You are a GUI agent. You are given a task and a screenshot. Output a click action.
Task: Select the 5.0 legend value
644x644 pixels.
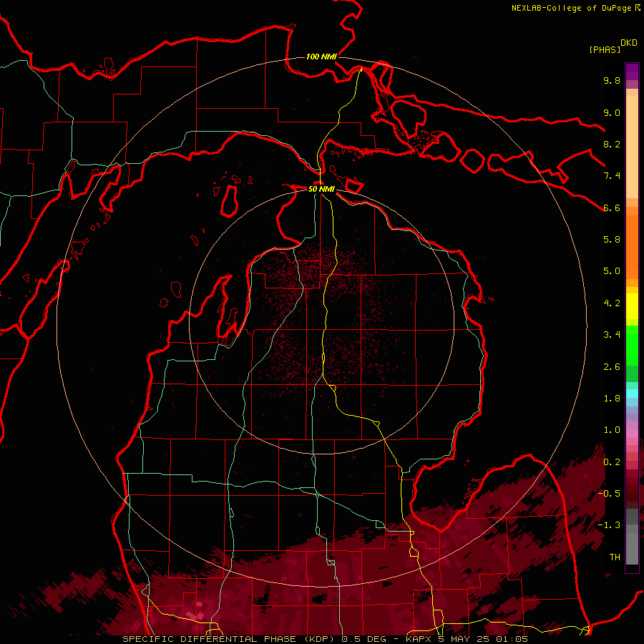point(612,271)
